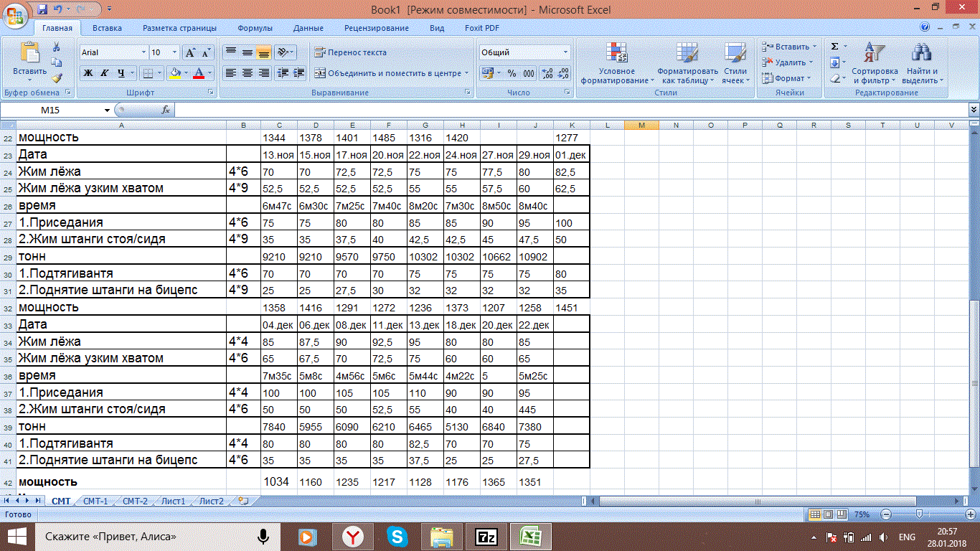
Task: Open Yandex Browser from the taskbar
Action: [x=352, y=536]
